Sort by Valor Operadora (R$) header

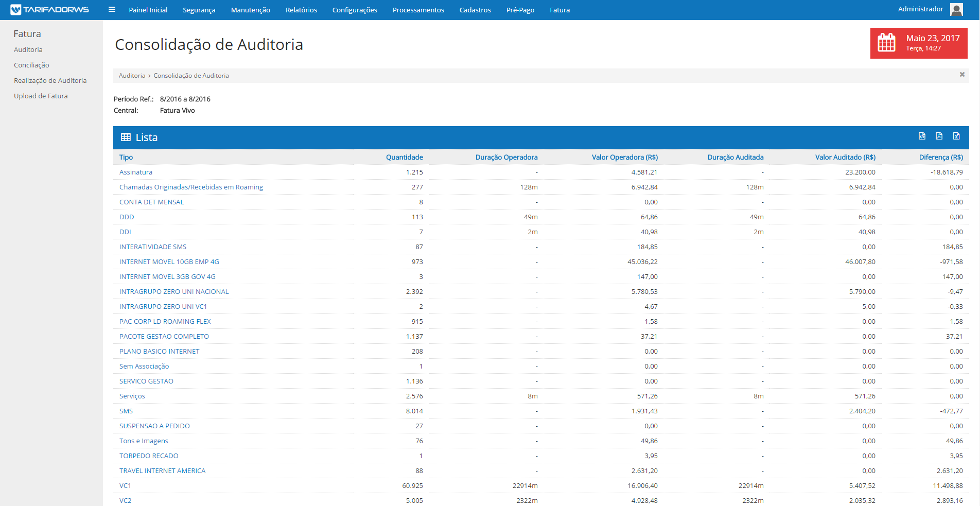point(625,157)
